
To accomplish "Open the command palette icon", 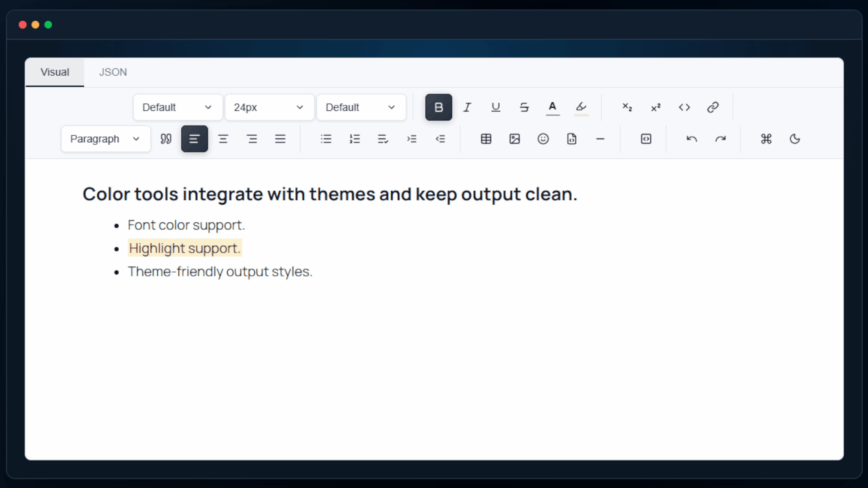I will click(x=766, y=139).
